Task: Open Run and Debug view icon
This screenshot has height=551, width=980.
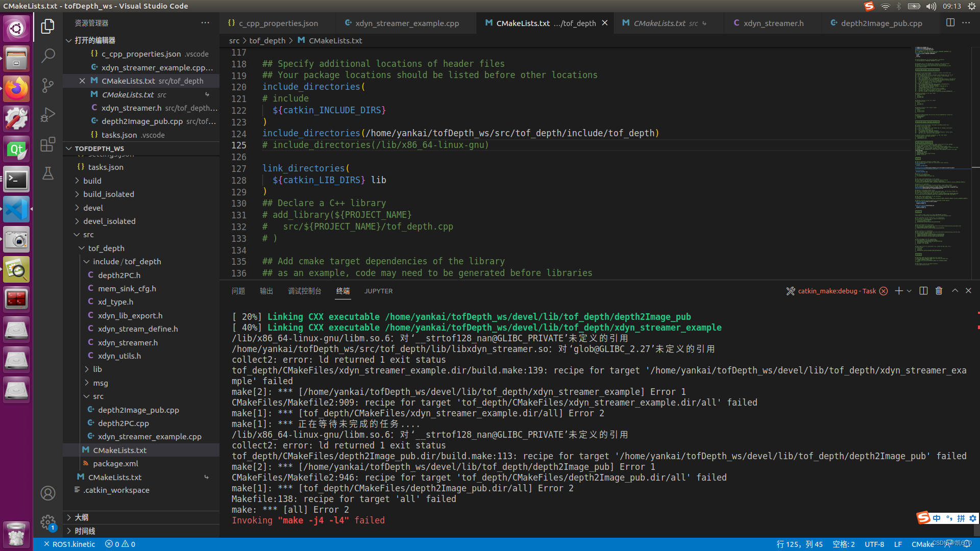Action: [x=47, y=115]
